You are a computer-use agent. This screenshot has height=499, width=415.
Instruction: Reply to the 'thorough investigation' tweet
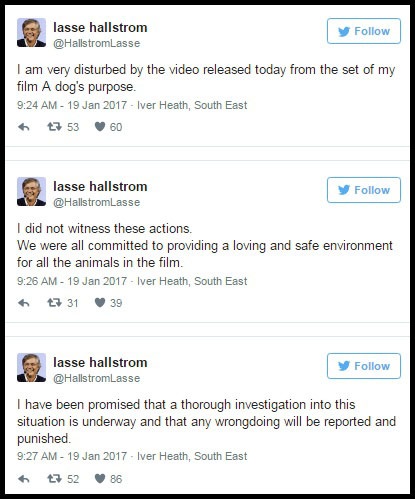(24, 479)
